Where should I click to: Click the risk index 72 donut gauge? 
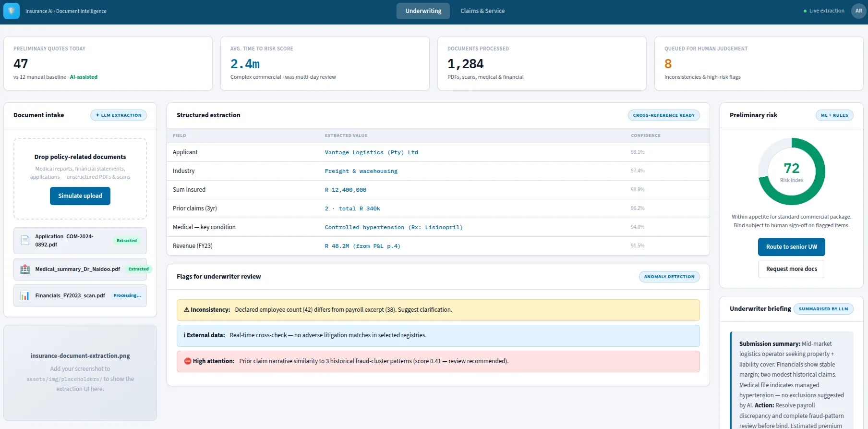coord(792,172)
